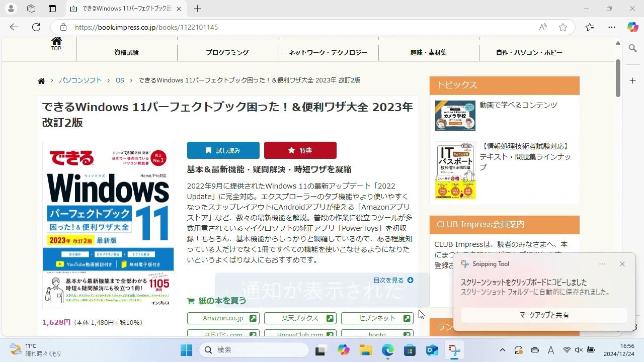
Task: Open the 自作・パソコン・ホビー navigation menu
Action: (529, 52)
